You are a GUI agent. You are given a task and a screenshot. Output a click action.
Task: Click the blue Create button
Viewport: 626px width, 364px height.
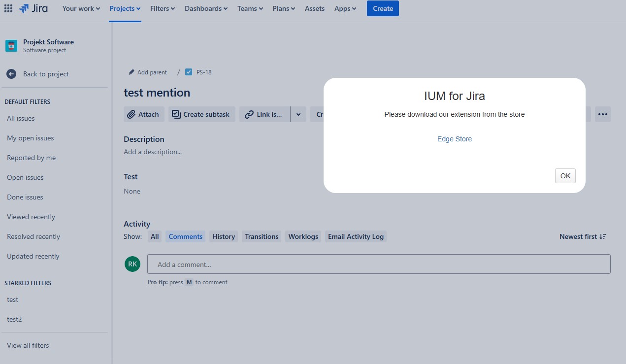382,8
